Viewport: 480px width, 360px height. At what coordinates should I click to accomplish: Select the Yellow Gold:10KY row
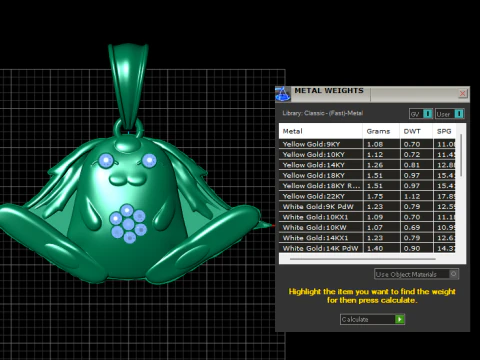[x=367, y=154]
